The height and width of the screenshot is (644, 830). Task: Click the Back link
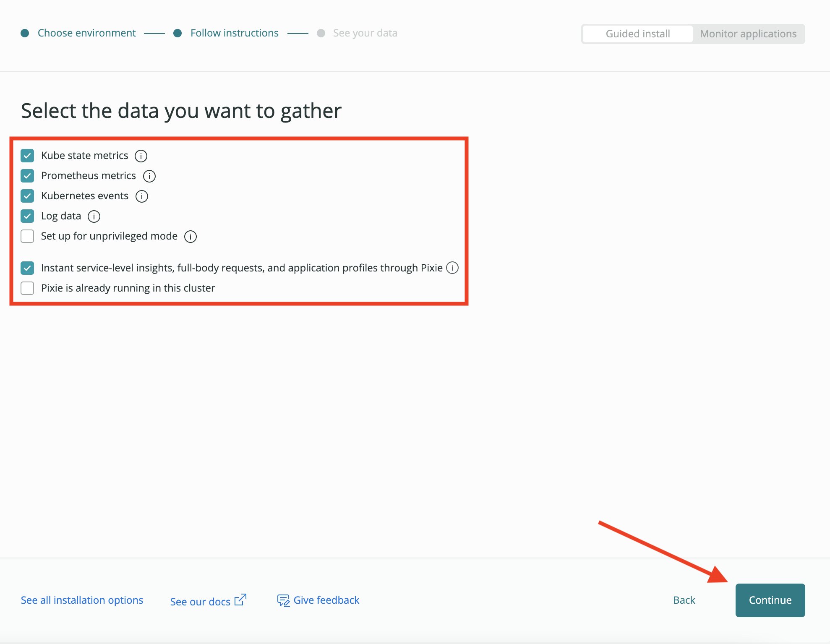684,600
